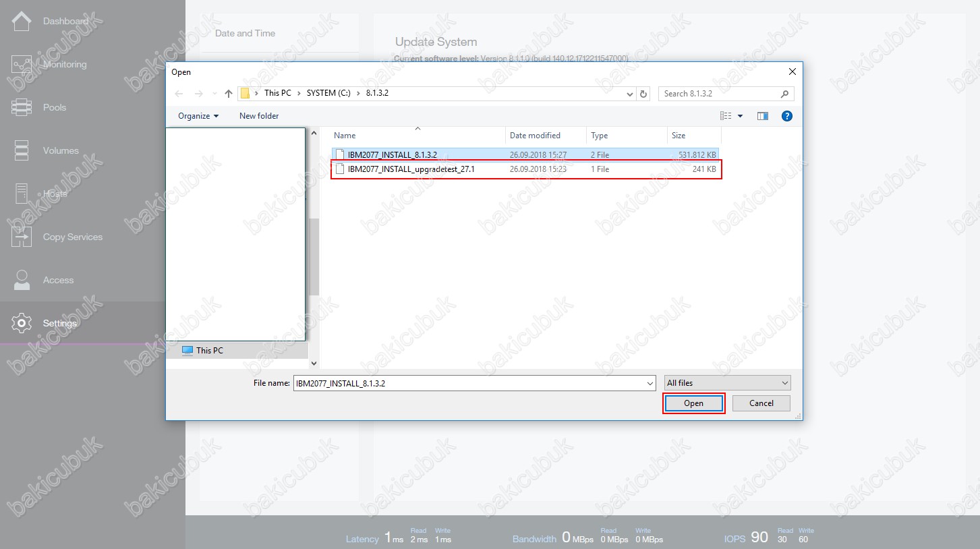Open the All files type dropdown

(727, 383)
